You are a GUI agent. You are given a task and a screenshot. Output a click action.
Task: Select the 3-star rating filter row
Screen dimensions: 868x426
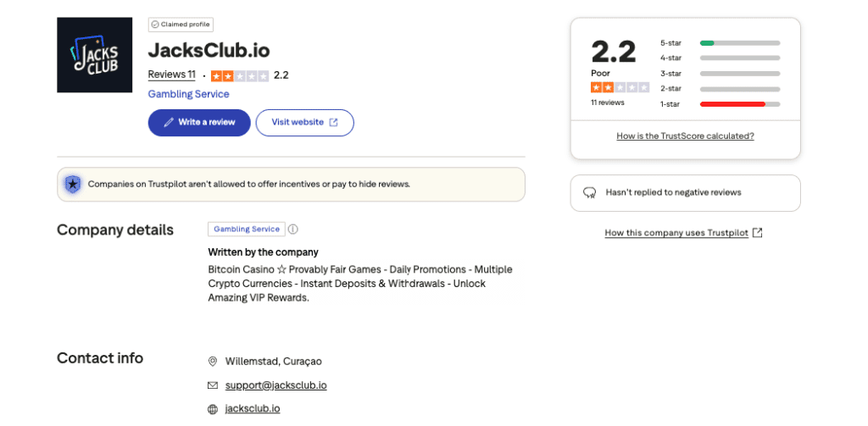click(721, 73)
